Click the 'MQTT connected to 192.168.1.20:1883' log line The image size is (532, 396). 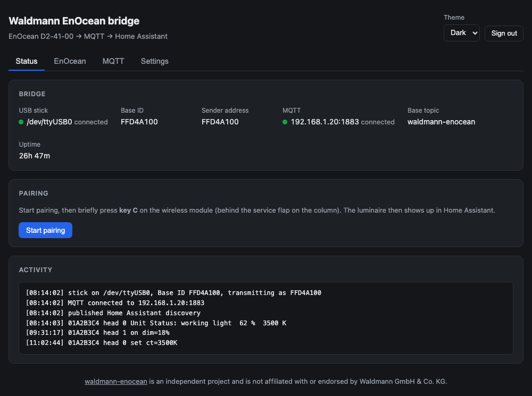(x=115, y=303)
